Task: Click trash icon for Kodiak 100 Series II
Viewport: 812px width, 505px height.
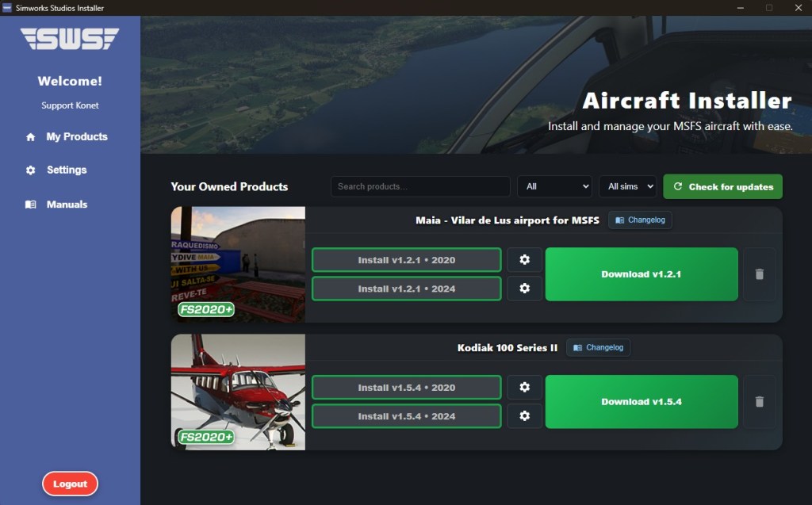Action: 759,402
